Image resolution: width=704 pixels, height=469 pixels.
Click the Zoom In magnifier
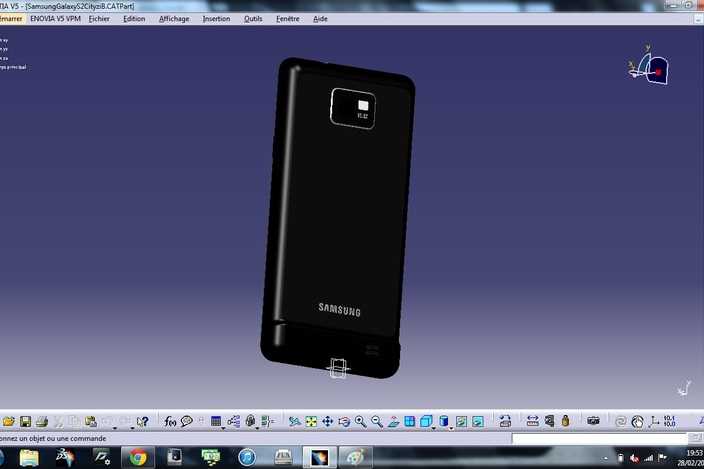point(361,421)
